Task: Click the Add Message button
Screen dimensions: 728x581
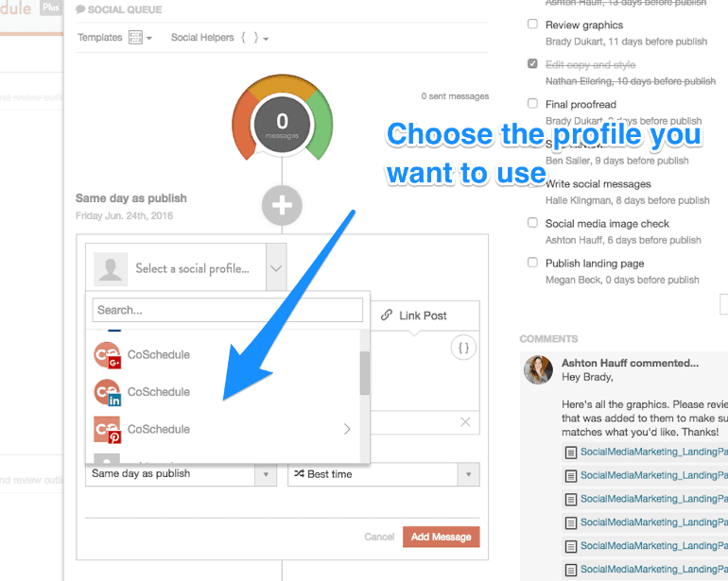Action: point(442,537)
